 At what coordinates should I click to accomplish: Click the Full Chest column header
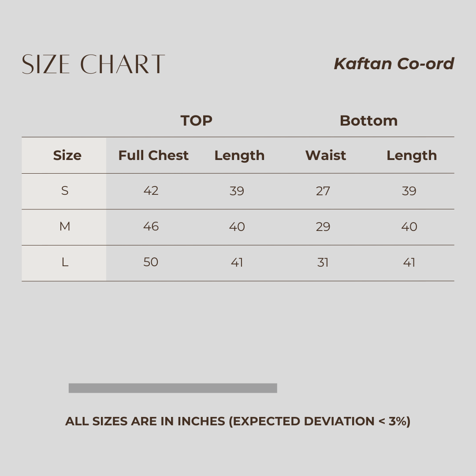(153, 156)
